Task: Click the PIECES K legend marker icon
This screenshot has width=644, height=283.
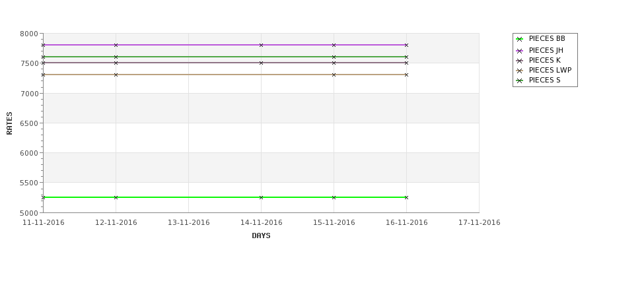Action: tap(520, 61)
